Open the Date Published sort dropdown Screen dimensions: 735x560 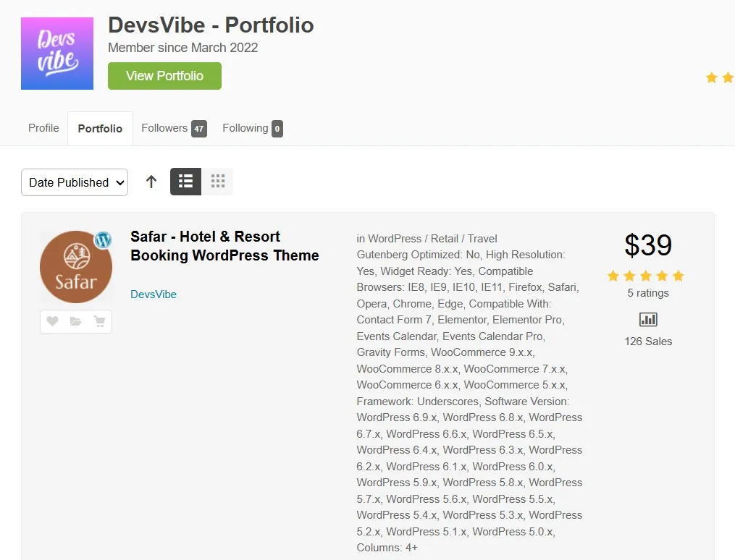(x=74, y=182)
